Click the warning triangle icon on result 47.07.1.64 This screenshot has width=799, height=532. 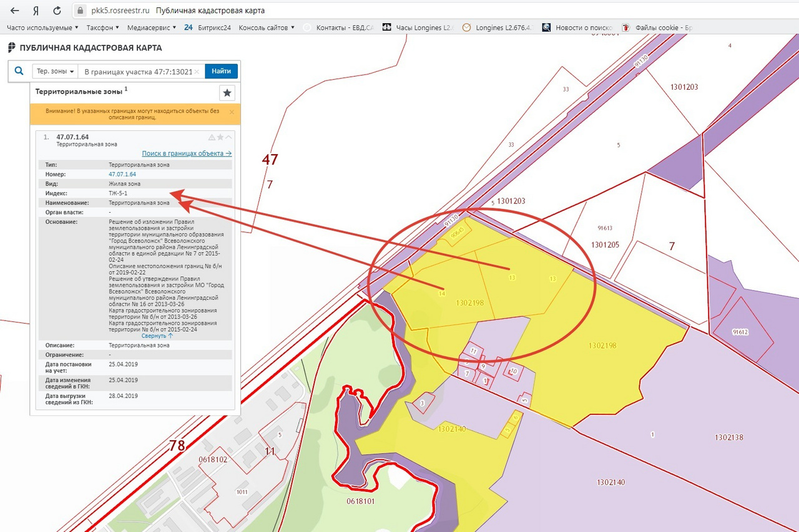pyautogui.click(x=212, y=137)
